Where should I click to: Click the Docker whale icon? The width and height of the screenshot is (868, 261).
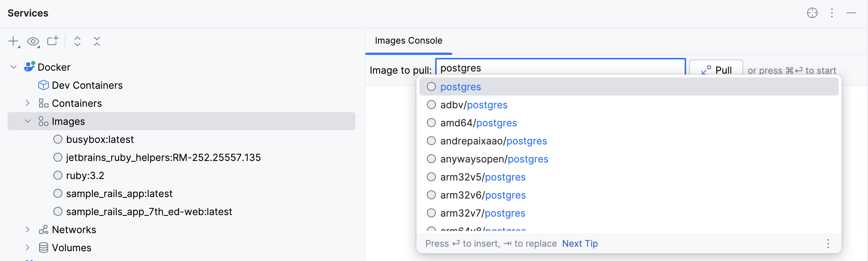tap(29, 67)
